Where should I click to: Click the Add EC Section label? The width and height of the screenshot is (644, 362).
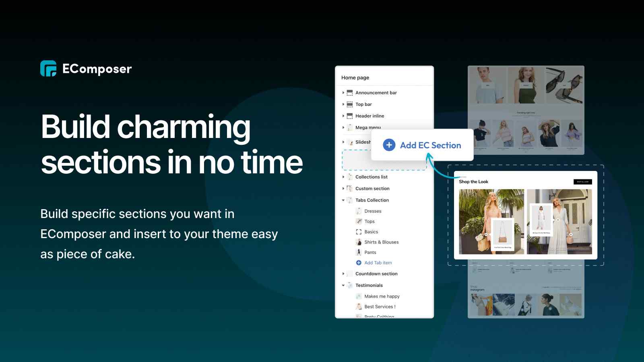pyautogui.click(x=430, y=145)
